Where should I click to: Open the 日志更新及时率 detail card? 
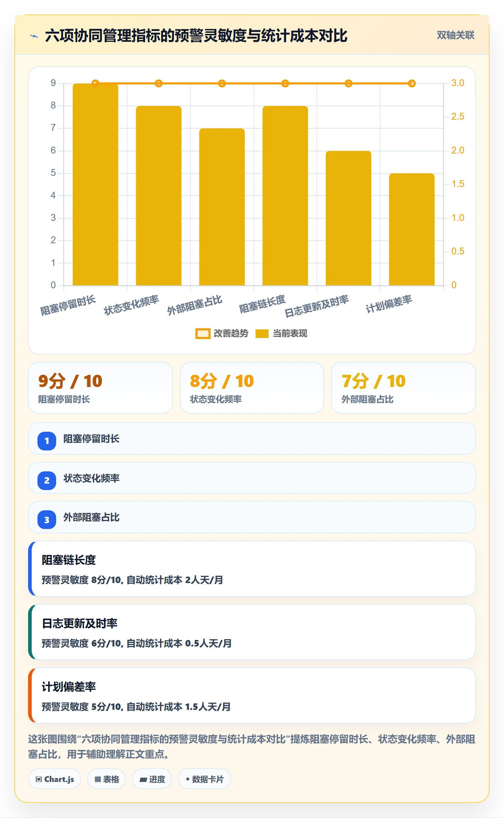click(252, 632)
